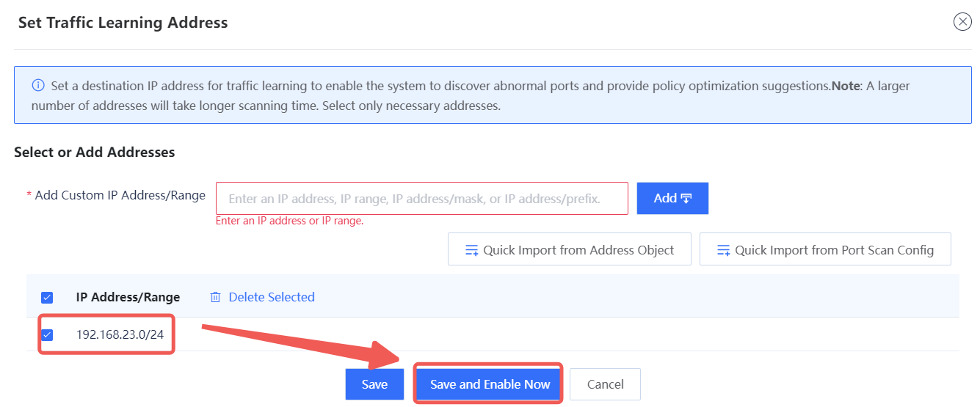Toggle the select-all checkbox in the table header

(47, 297)
